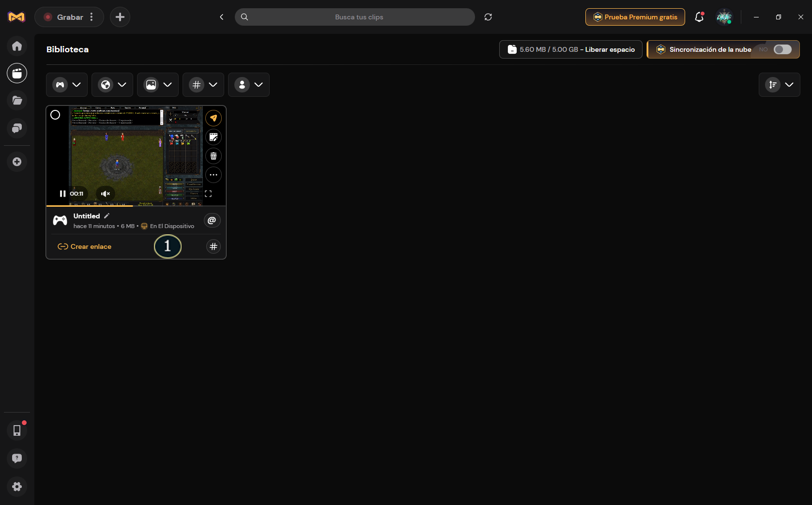Click Prueba Premium gratis button

[x=635, y=17]
